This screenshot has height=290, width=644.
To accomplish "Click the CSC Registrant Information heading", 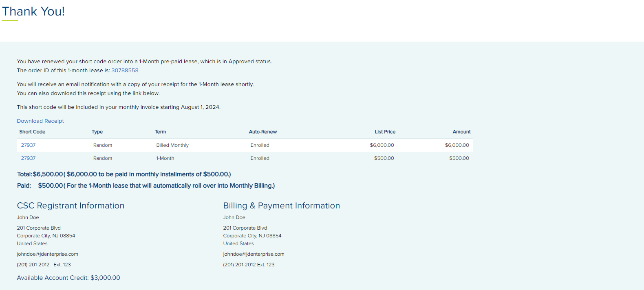I will pos(71,206).
